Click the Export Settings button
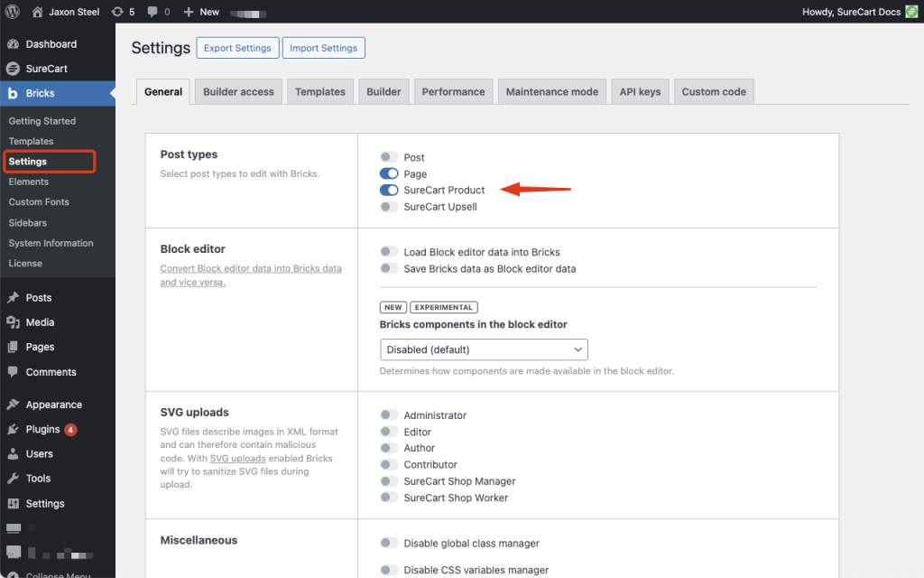Viewport: 924px width, 578px height. pos(236,48)
